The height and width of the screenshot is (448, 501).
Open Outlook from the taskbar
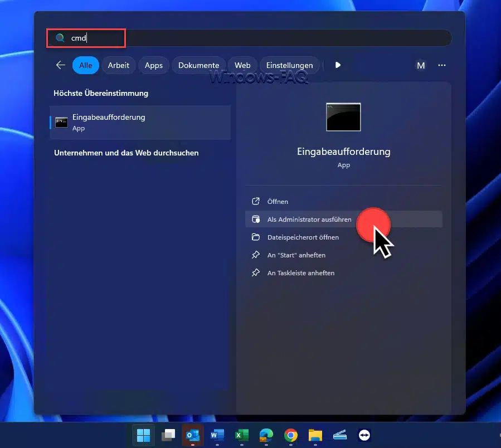coord(193,435)
